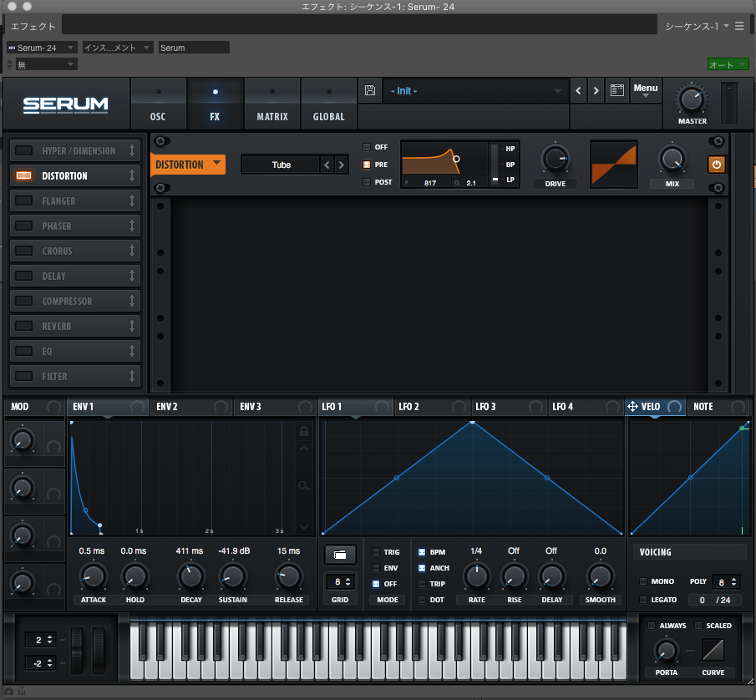This screenshot has height=700, width=756.
Task: Click the envelope lock icon
Action: [304, 431]
